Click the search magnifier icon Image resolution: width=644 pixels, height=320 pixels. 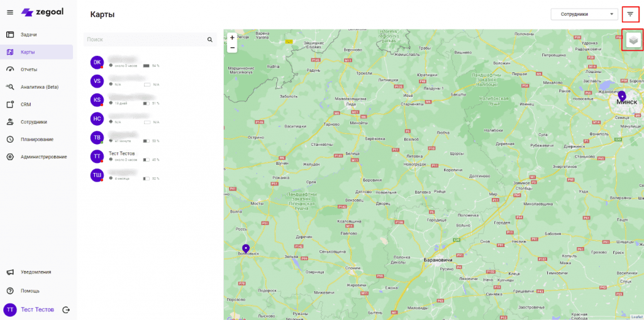point(210,40)
